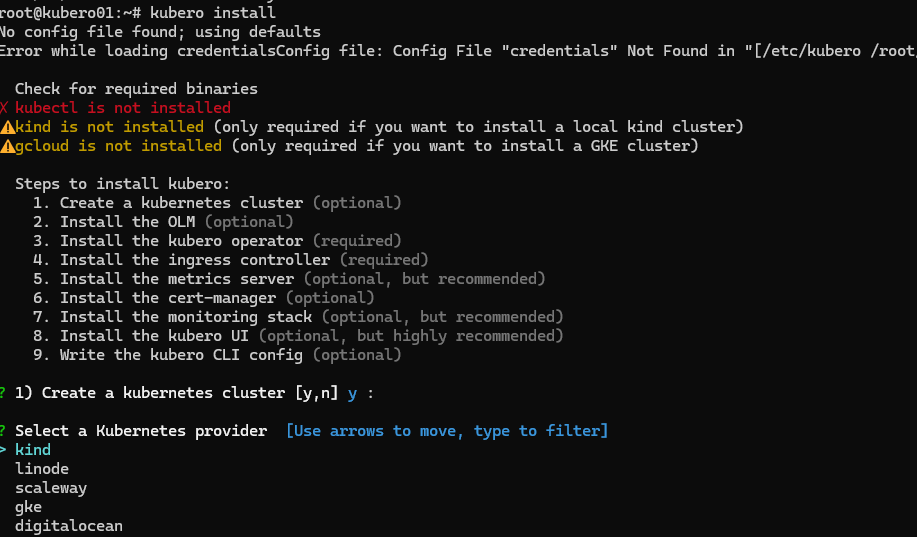Screen dimensions: 917x537
Task: Click the warning icon beside gcloud not installed
Action: [7, 146]
